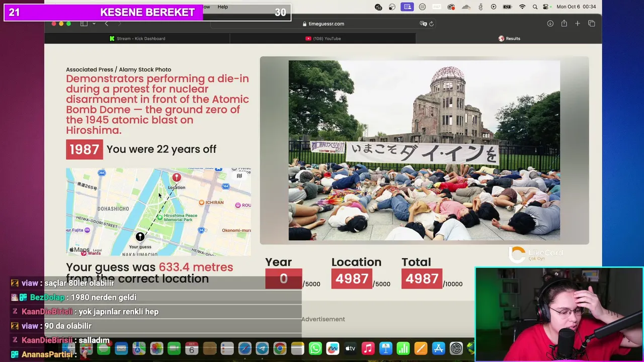This screenshot has width=644, height=362.
Task: Switch to the (108) YouTube tab
Action: coord(323,38)
